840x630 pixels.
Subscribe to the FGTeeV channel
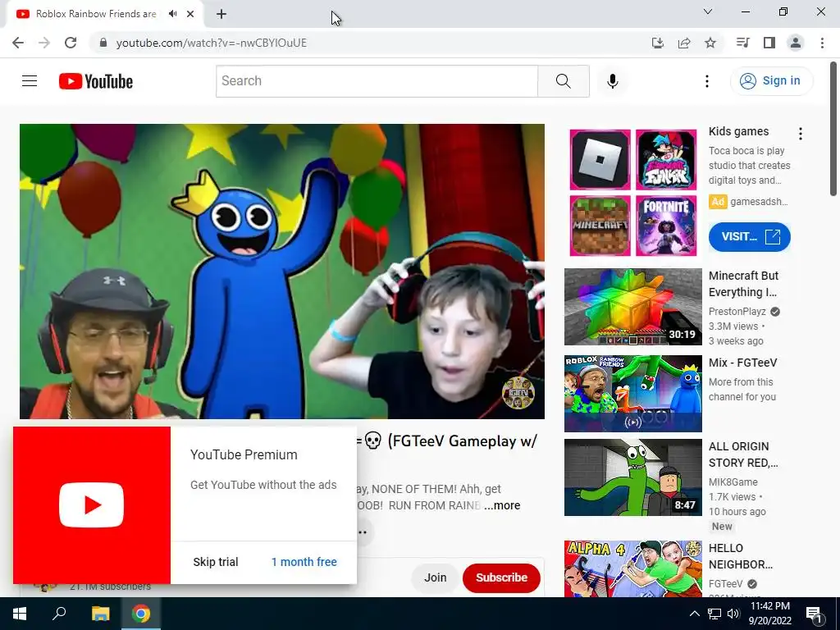point(501,577)
